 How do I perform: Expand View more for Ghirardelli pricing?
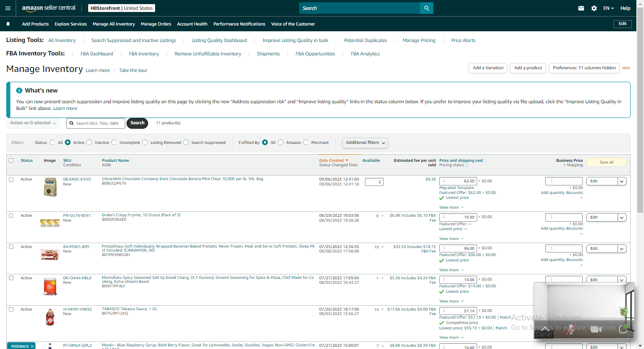451,207
